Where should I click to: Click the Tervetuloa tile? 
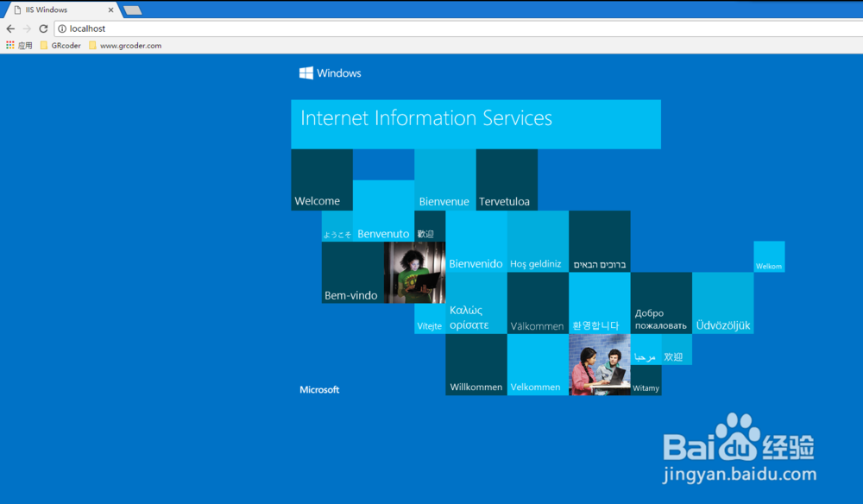click(507, 180)
